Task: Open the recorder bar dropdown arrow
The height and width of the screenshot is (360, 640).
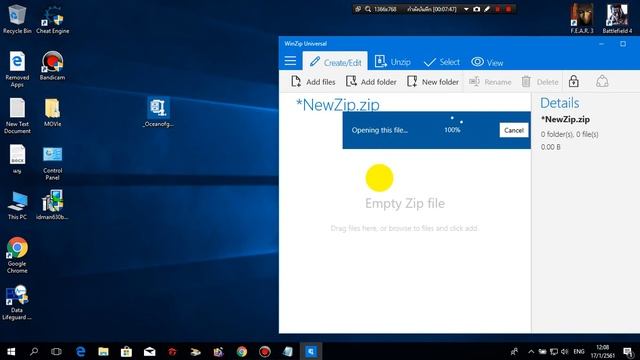Action: (x=466, y=9)
